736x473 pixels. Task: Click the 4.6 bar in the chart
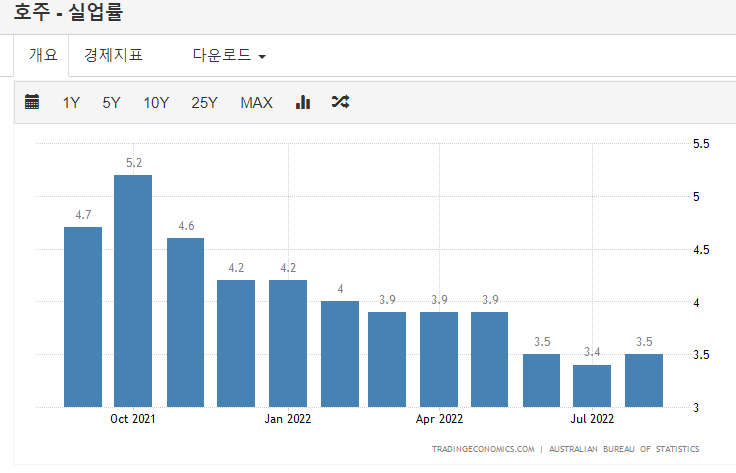tap(185, 322)
